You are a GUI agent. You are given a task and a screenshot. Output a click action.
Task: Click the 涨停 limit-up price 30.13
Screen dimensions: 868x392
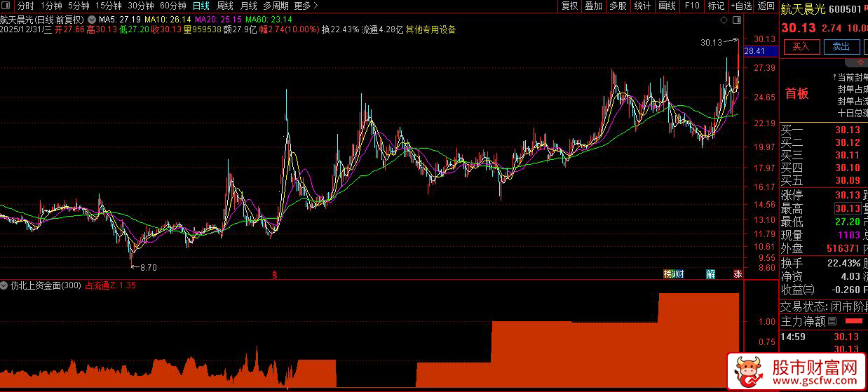(847, 196)
